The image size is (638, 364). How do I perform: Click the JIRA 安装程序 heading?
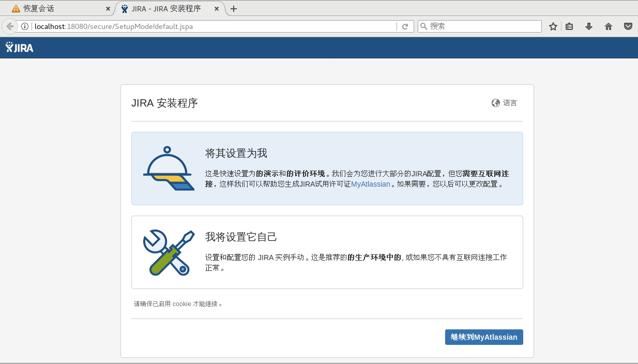click(x=164, y=103)
